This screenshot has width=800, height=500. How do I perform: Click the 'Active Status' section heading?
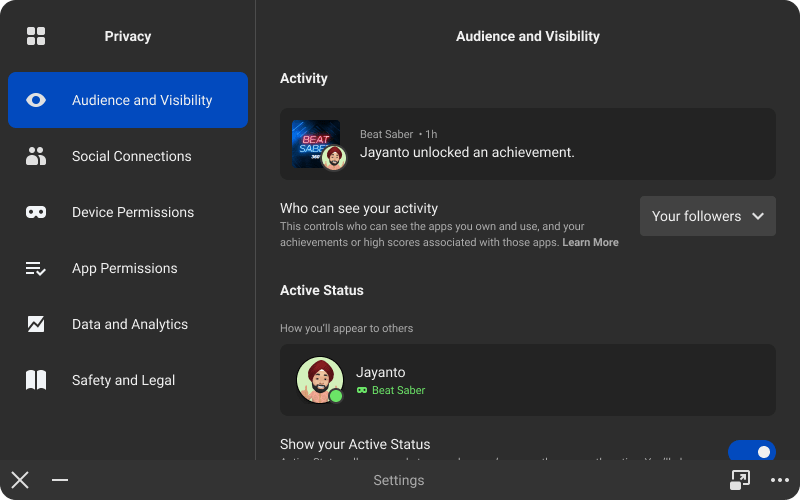321,290
